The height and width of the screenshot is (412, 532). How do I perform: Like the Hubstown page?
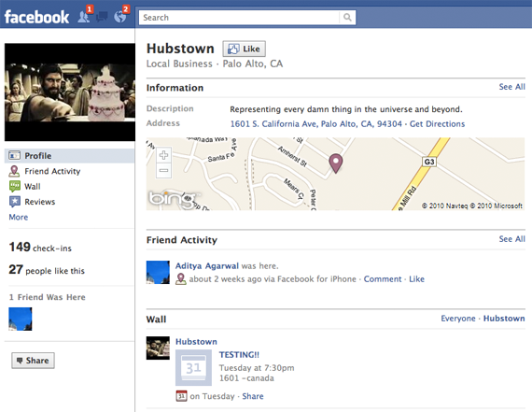(x=244, y=49)
